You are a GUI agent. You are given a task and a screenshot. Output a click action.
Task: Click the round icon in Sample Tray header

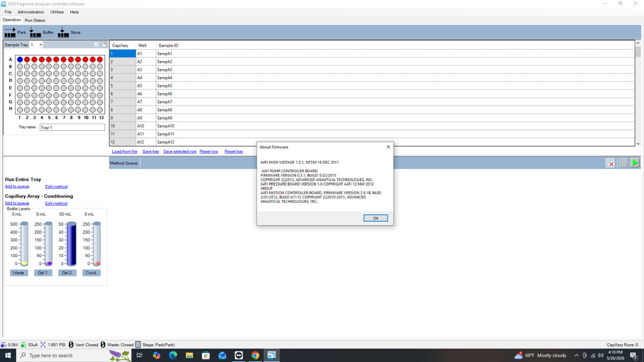96,45
